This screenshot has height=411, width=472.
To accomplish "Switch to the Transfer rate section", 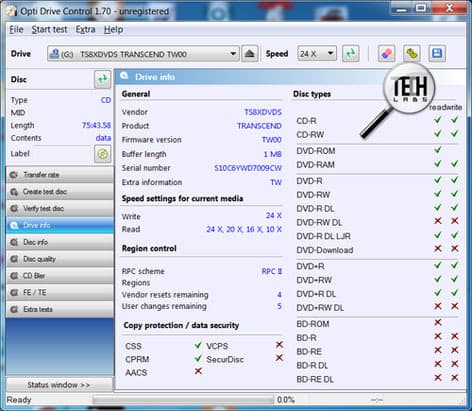I will point(60,175).
